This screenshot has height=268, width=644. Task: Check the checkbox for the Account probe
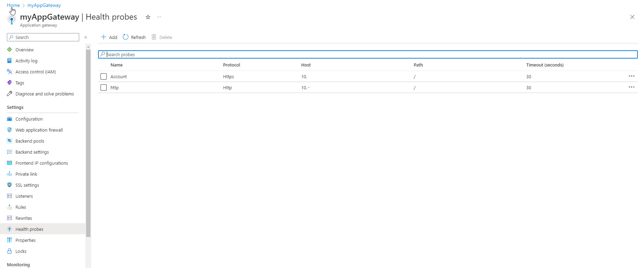coord(104,76)
